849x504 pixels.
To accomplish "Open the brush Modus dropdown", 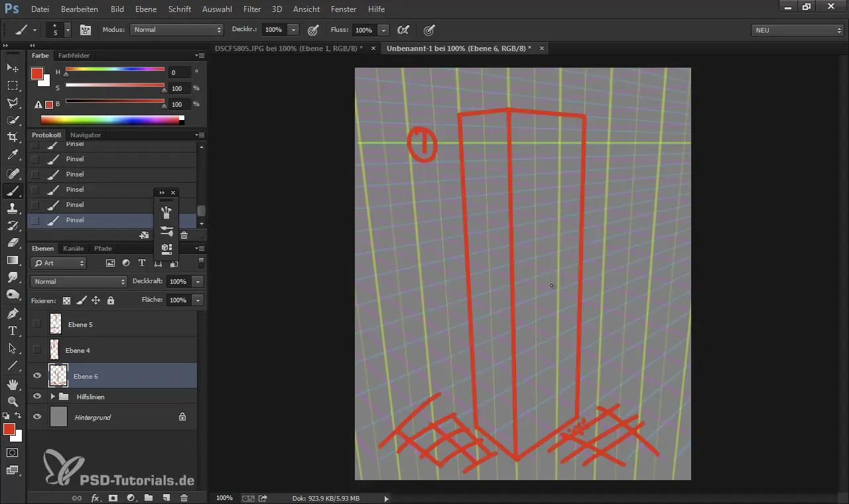I will (x=176, y=30).
